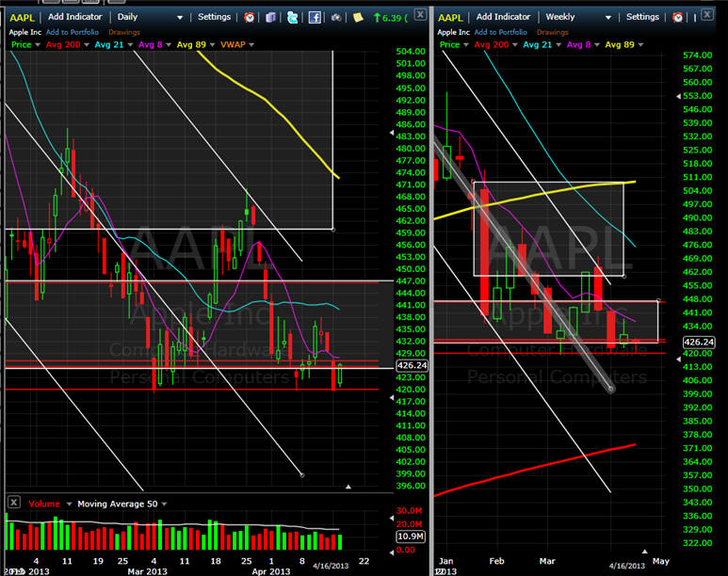Screen dimensions: 728x576
Task: Click the 574.00 label on Weekly price axis
Action: click(x=697, y=56)
